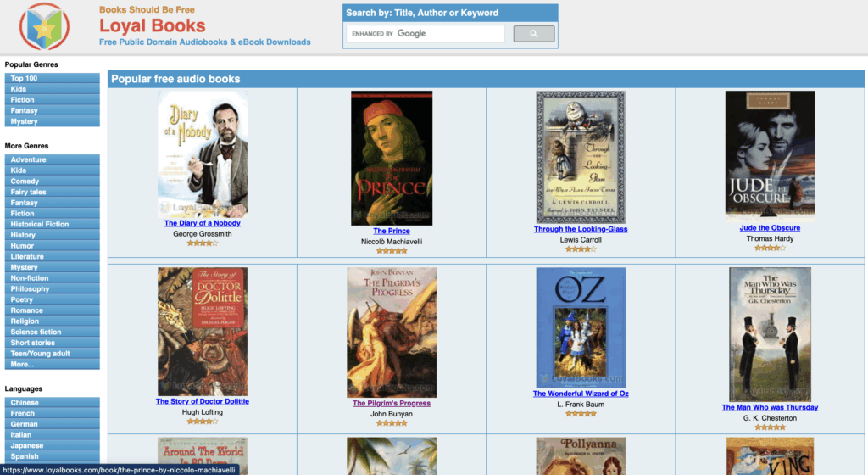Viewport: 868px width, 475px height.
Task: Open The Pilgrim's Progress cover image
Action: (x=392, y=332)
